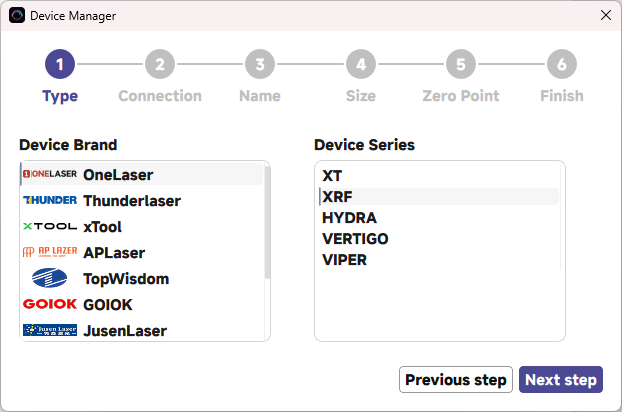Choose the Thunderlaser brand logo
Image resolution: width=622 pixels, height=412 pixels.
(x=50, y=200)
